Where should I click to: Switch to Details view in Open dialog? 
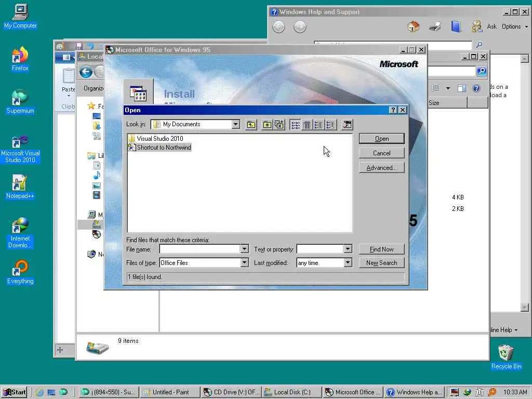(x=307, y=125)
